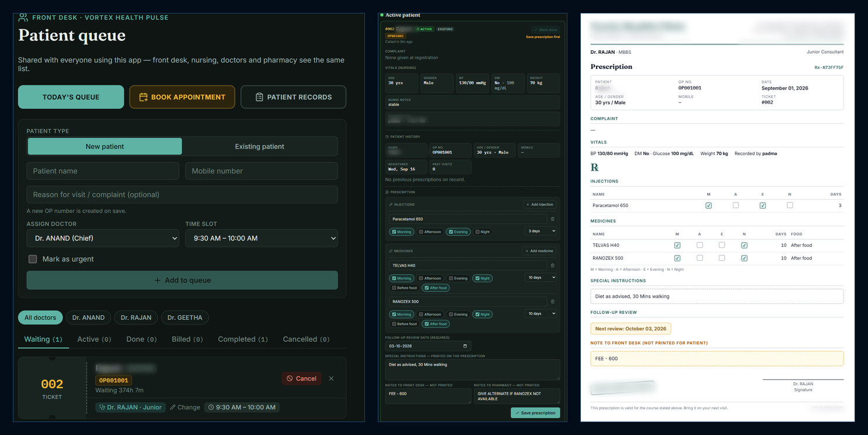Dismiss ticket 002 with the X icon

coord(331,378)
